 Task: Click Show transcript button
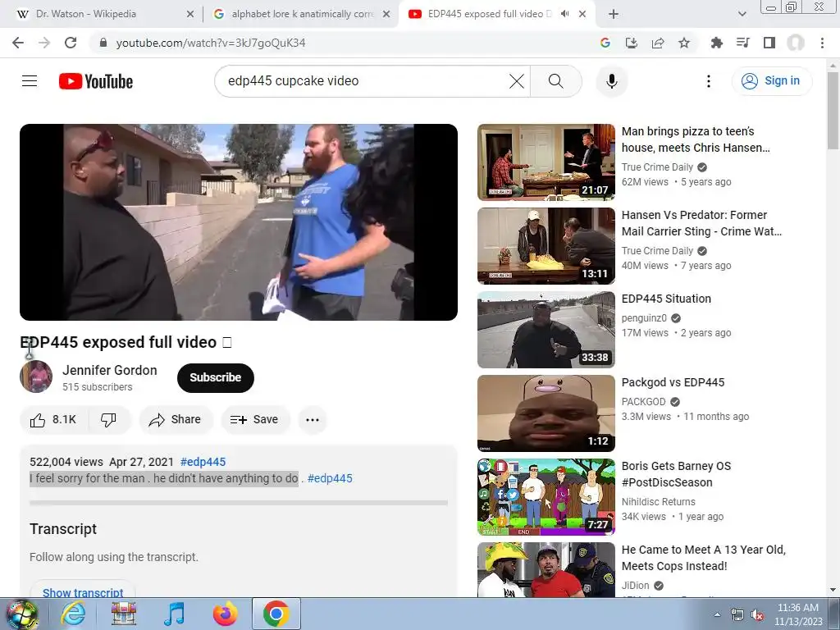(x=83, y=591)
